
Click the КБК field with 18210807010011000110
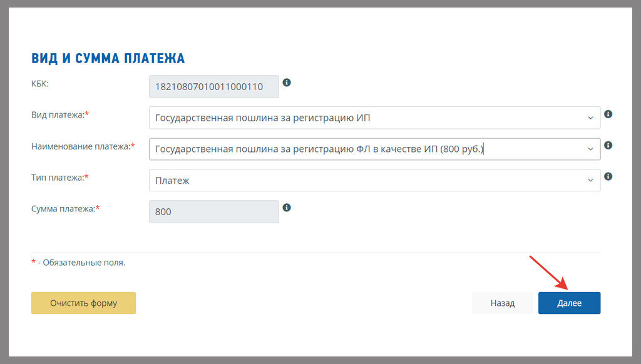pos(214,86)
